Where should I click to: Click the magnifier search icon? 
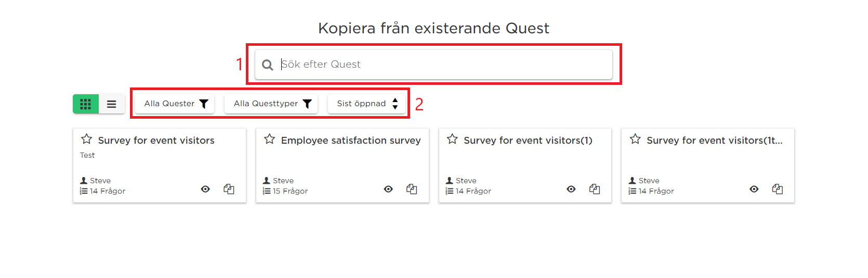268,65
